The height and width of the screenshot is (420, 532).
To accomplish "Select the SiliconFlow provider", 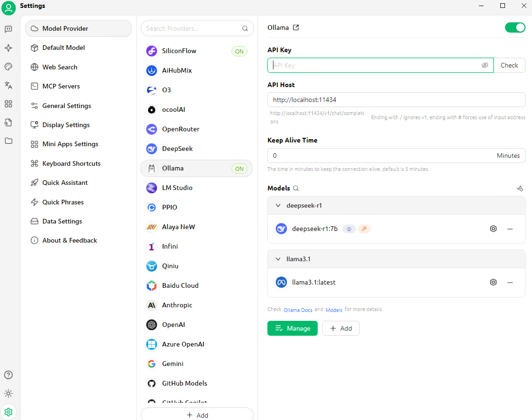I will click(x=197, y=51).
